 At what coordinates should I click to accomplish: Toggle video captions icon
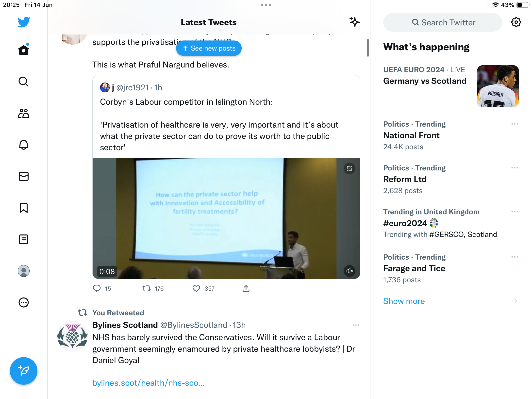point(349,168)
